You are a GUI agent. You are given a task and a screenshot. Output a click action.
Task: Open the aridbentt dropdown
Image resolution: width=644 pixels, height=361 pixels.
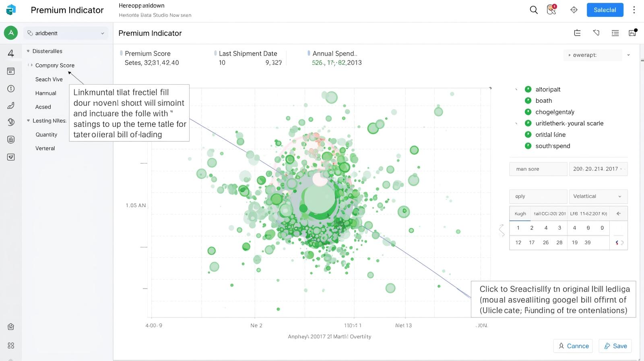pyautogui.click(x=66, y=33)
